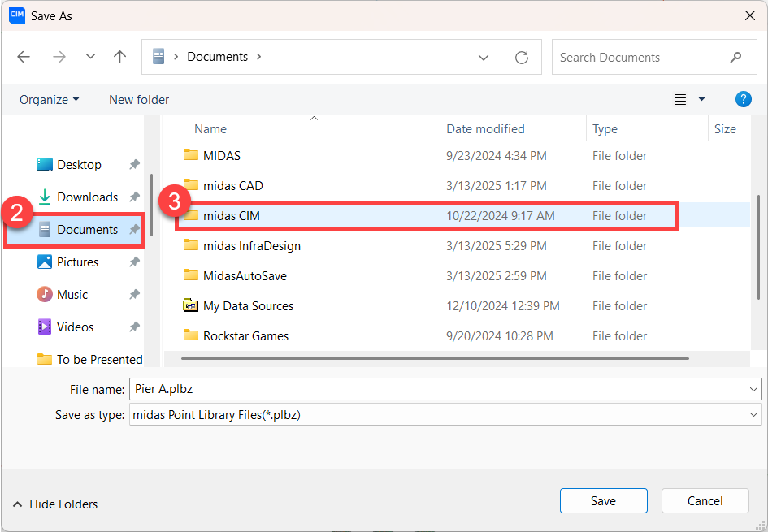The width and height of the screenshot is (768, 532).
Task: Click the MidasAutoSave folder icon
Action: pos(190,275)
